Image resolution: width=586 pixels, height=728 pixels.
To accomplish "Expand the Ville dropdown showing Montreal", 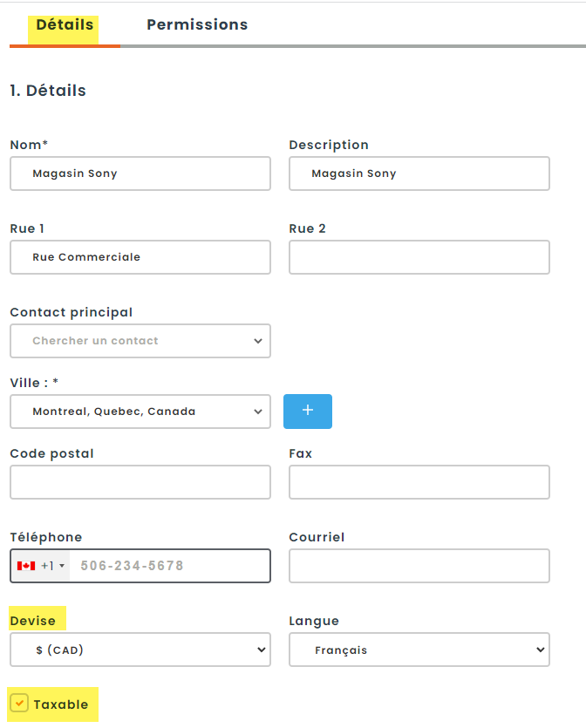I will point(140,412).
